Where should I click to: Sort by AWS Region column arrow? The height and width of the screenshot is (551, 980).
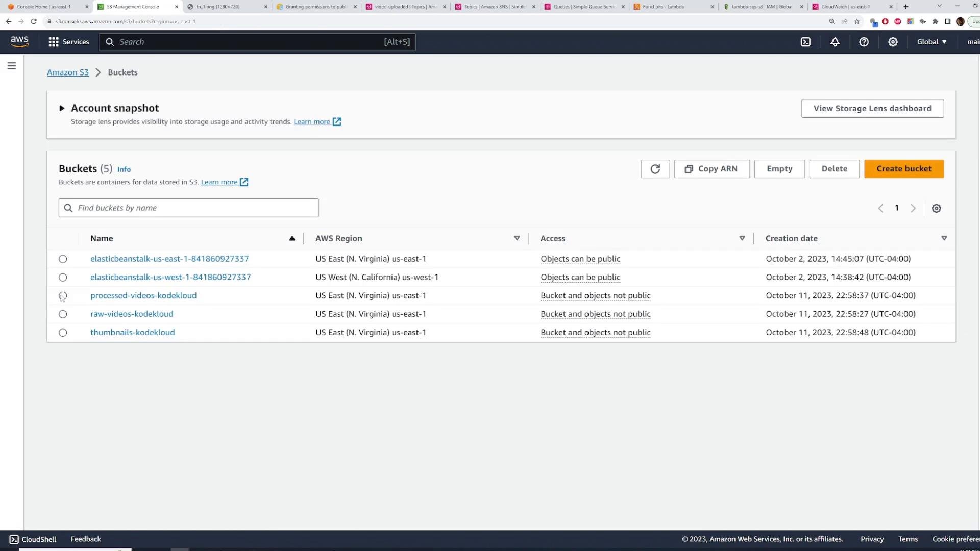(517, 238)
